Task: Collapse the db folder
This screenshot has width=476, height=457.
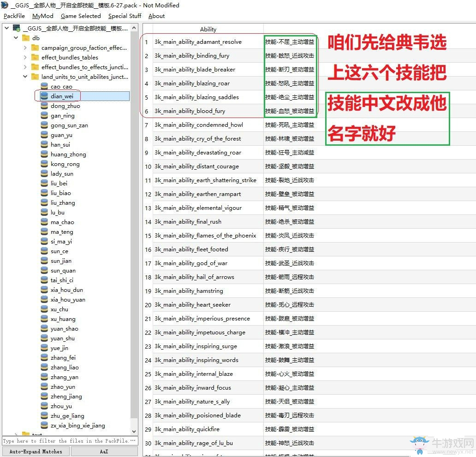Action: (16, 38)
